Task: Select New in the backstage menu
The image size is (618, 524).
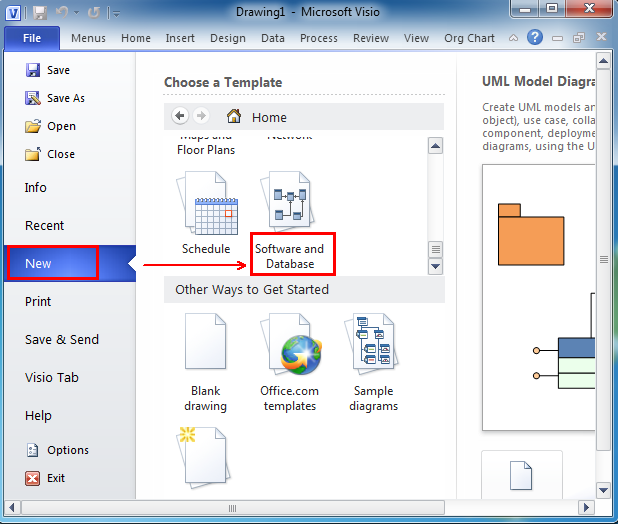Action: [70, 263]
